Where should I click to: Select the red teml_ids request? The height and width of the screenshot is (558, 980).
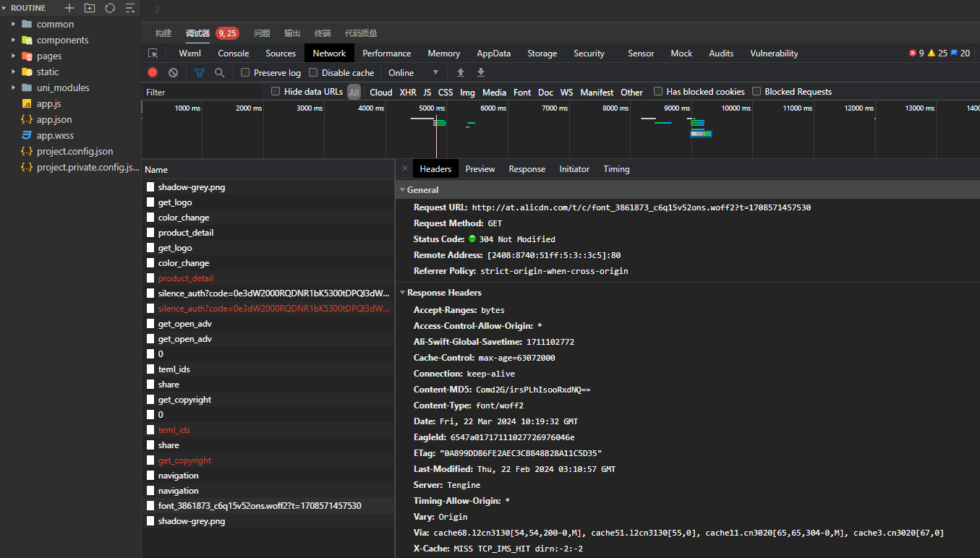coord(268,429)
